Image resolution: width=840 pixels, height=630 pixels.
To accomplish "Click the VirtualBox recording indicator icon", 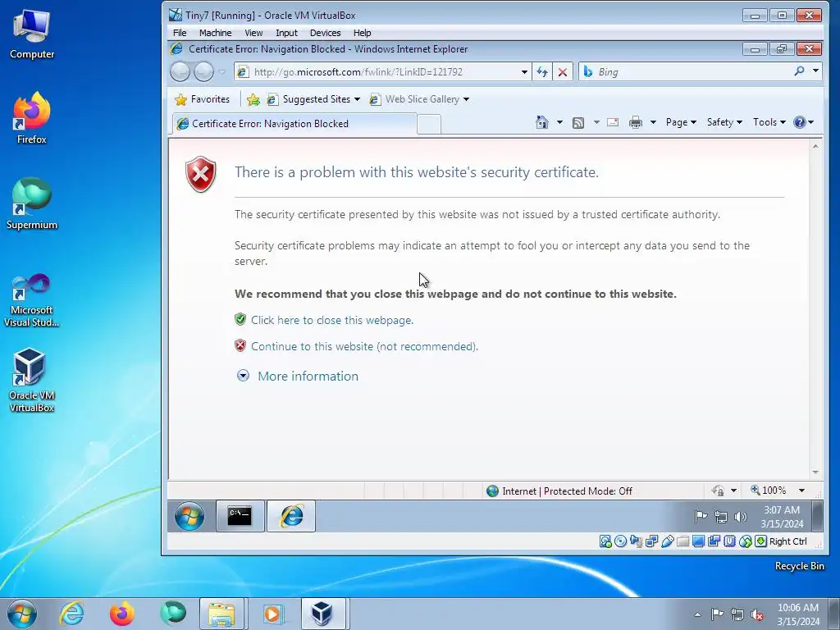I will pos(714,541).
